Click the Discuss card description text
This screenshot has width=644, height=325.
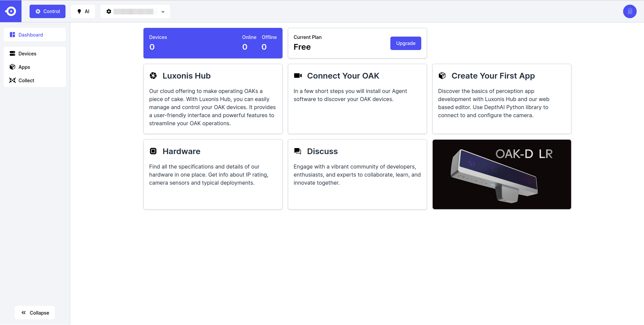pos(357,175)
